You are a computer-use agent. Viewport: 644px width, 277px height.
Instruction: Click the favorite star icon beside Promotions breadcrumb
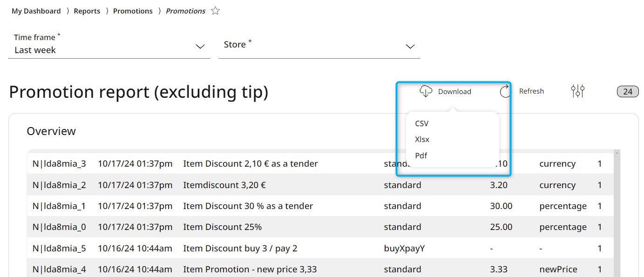(x=215, y=11)
